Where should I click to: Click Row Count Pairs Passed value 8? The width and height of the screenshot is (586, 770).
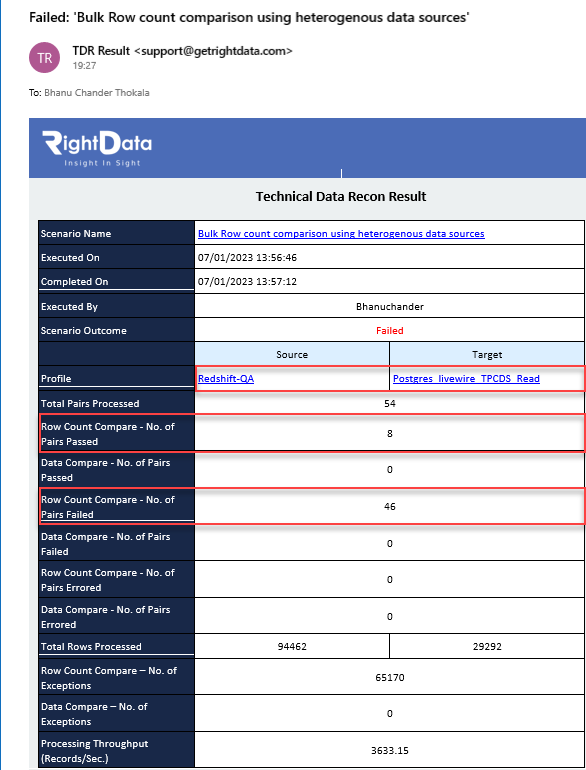(x=390, y=434)
